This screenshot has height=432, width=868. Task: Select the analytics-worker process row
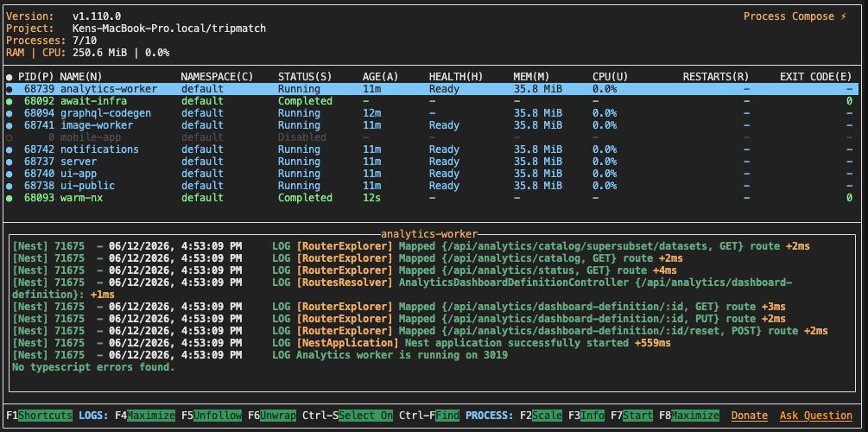click(x=432, y=89)
